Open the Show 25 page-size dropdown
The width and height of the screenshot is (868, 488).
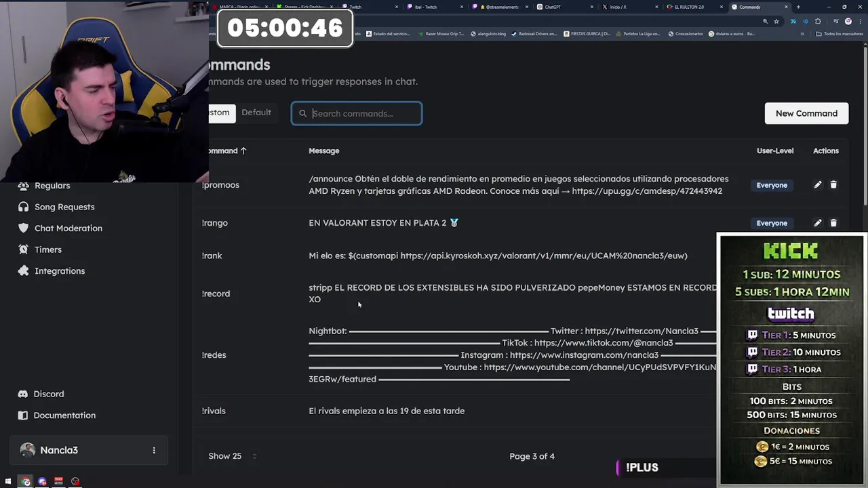(x=233, y=456)
